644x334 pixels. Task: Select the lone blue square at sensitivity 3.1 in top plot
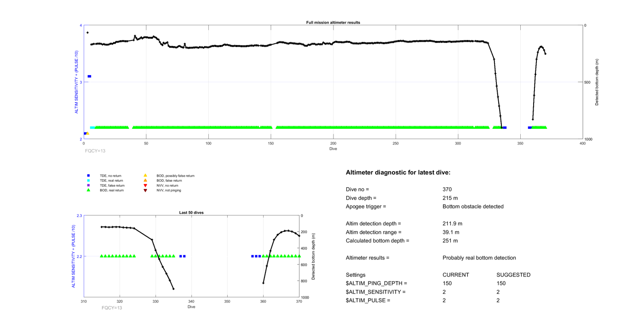tap(89, 76)
